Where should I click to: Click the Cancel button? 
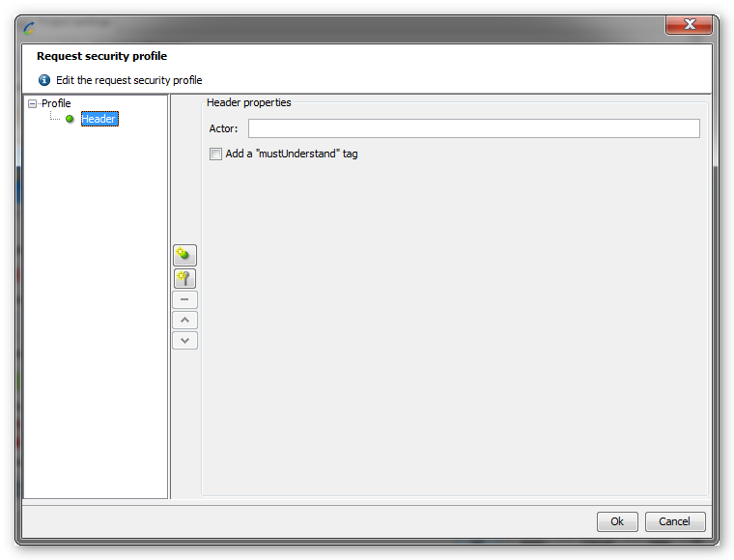click(675, 521)
